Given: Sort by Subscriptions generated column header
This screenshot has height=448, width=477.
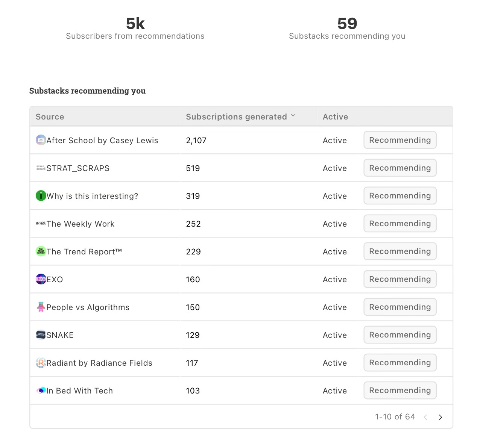Looking at the screenshot, I should tap(236, 117).
